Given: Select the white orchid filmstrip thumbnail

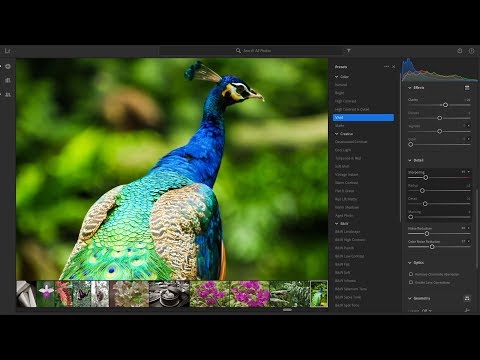Looking at the screenshot, I should (x=45, y=294).
